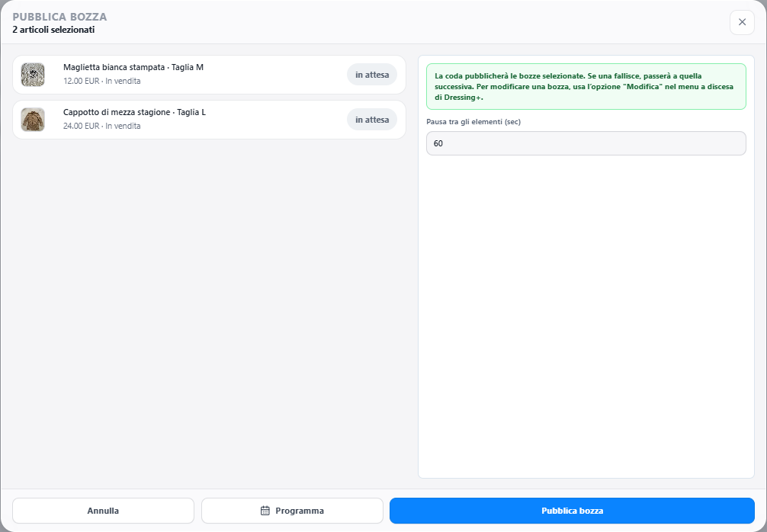Click the empty area of the settings panel

[x=586, y=313]
